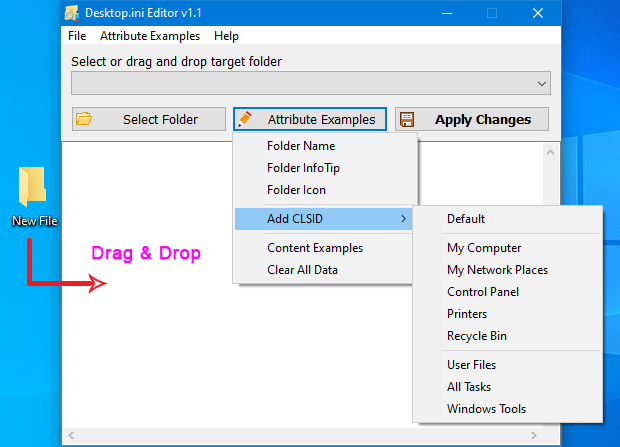Choose Control Panel CLSID entry
The width and height of the screenshot is (620, 447).
[483, 292]
